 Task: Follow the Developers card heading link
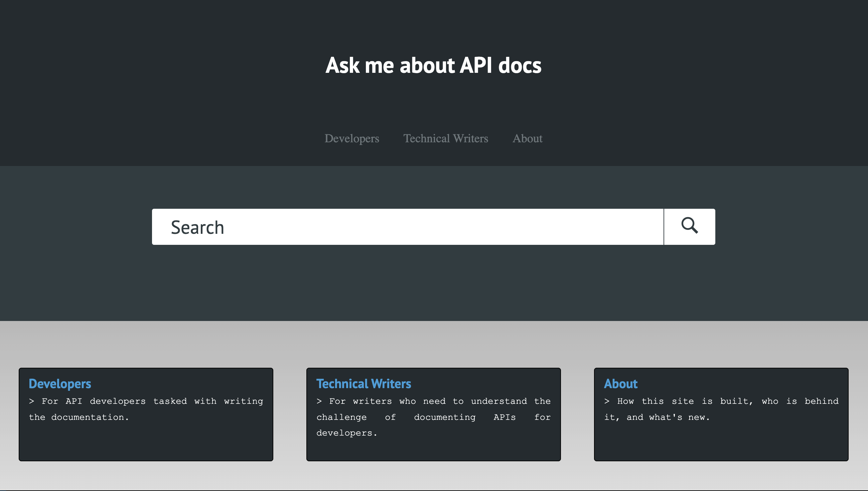pyautogui.click(x=60, y=384)
